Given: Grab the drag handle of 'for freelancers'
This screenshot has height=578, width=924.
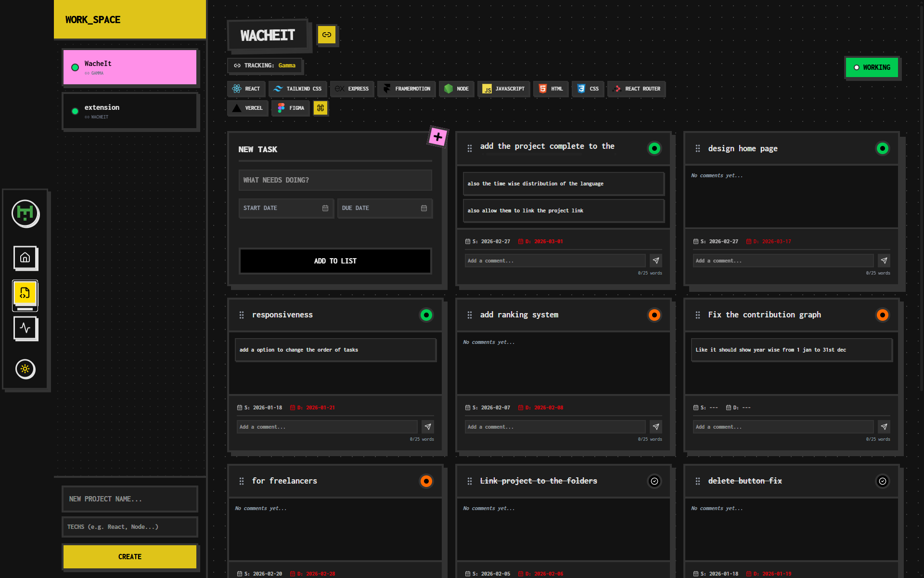Looking at the screenshot, I should pyautogui.click(x=242, y=481).
